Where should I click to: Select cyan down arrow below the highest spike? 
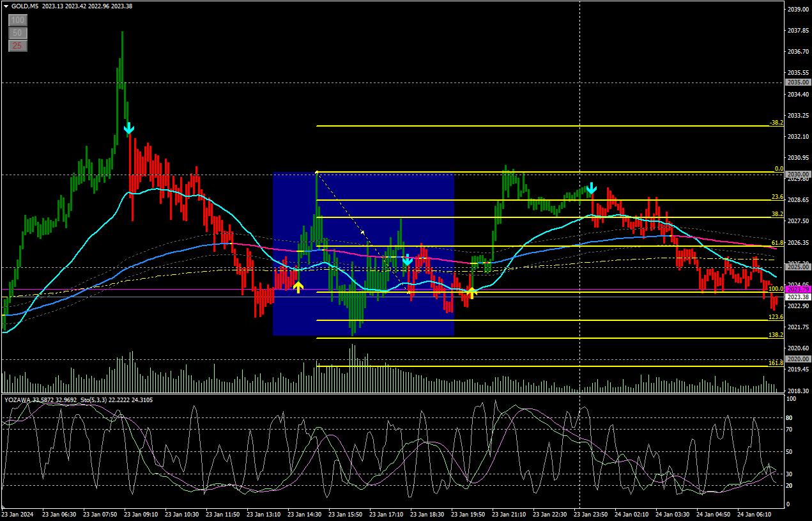[x=128, y=128]
